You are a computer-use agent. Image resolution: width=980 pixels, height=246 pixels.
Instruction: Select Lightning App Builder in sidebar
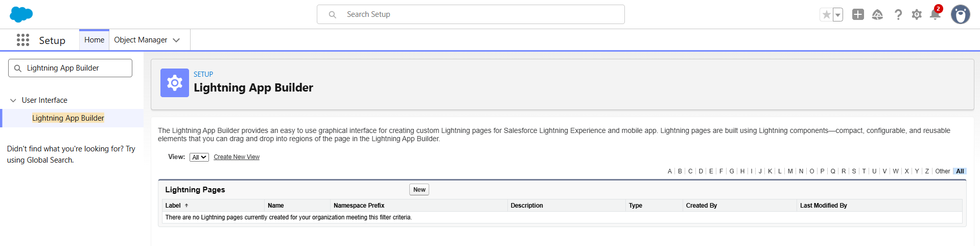point(68,118)
